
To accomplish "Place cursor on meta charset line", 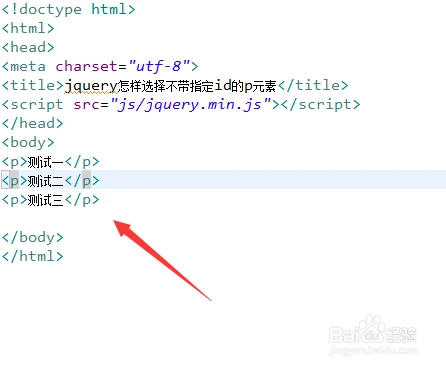I will point(100,66).
